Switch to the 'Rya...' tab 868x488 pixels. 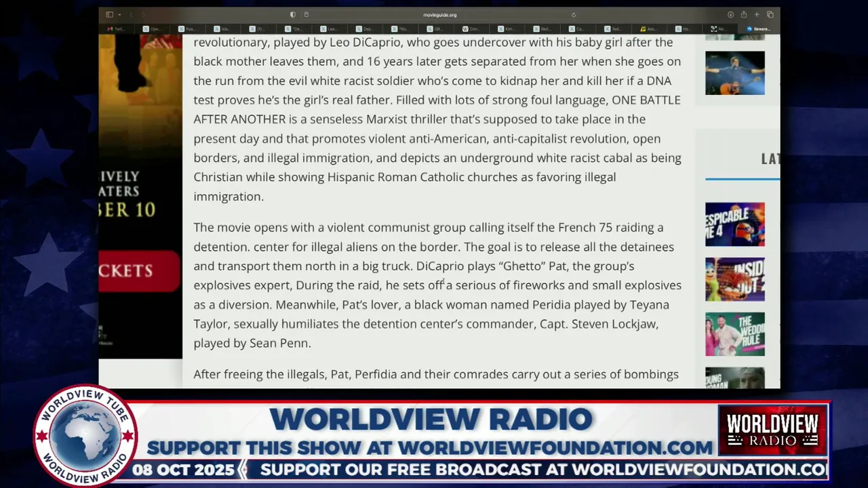point(187,29)
